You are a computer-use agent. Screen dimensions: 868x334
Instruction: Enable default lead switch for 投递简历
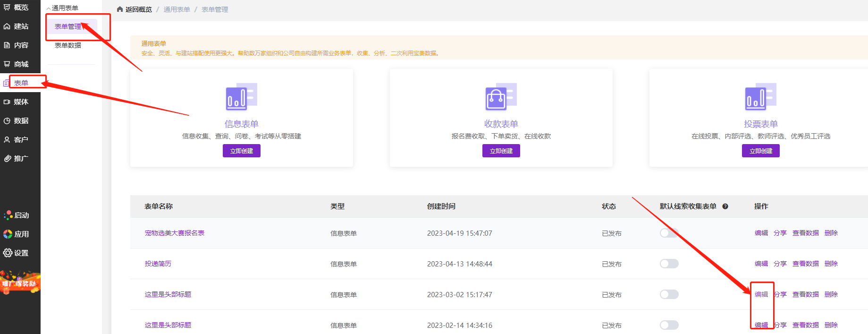(669, 264)
